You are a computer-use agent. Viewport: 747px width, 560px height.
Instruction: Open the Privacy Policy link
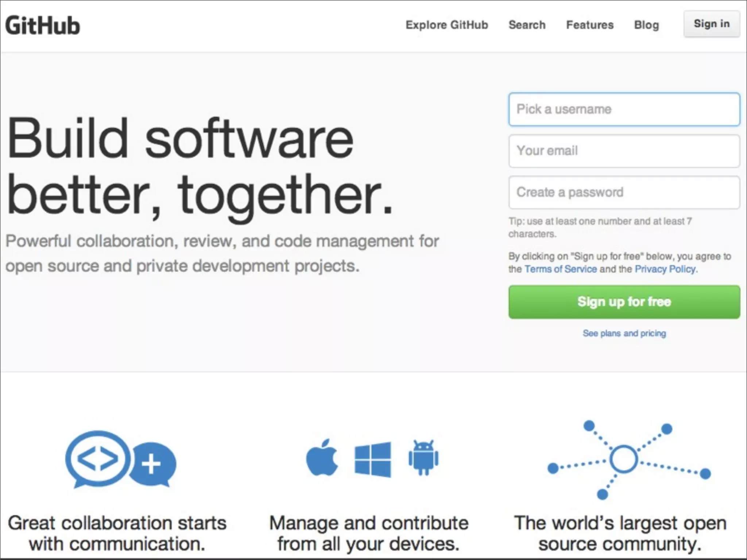(665, 269)
